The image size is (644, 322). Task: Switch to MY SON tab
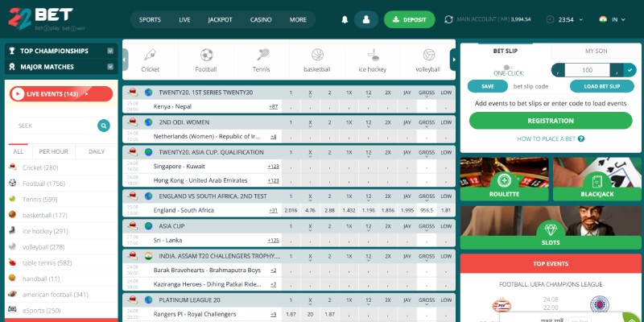tap(596, 51)
